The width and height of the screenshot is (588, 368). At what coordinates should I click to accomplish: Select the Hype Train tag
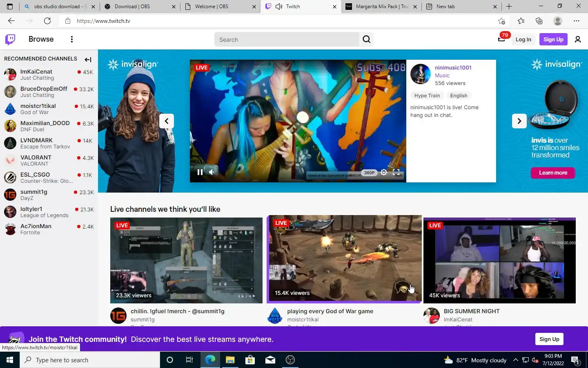(x=427, y=95)
